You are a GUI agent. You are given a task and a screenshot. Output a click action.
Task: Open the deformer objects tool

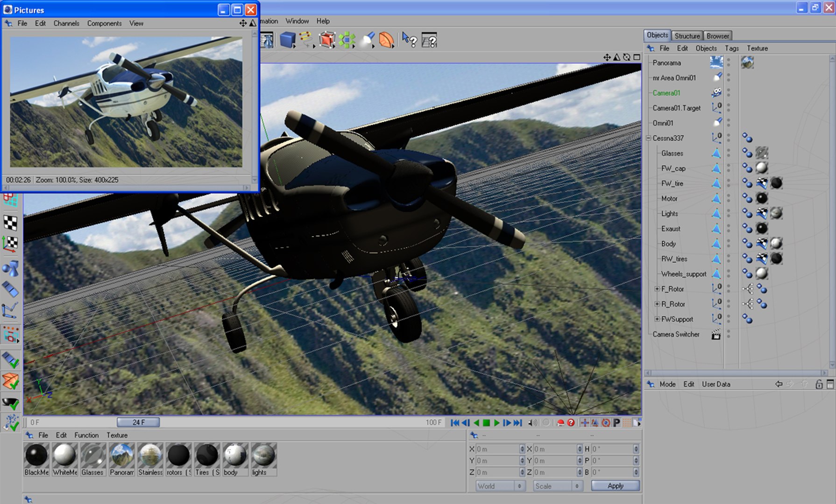(x=387, y=40)
